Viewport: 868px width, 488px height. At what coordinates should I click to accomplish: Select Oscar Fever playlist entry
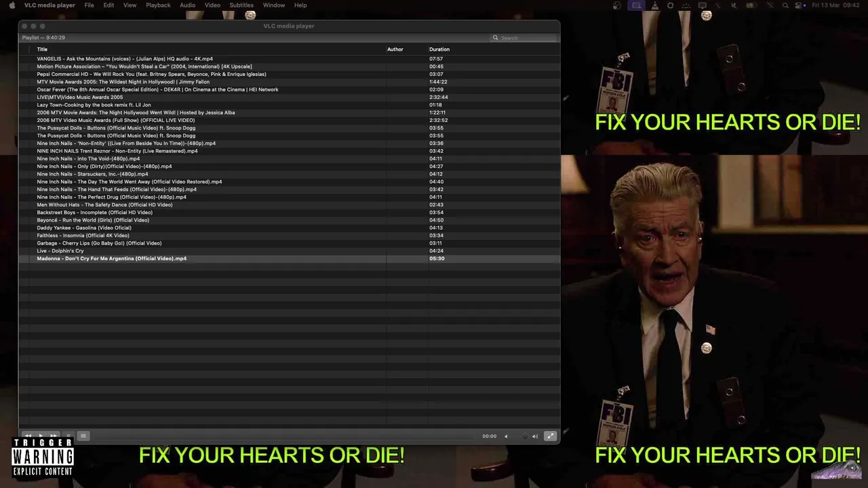click(x=290, y=89)
